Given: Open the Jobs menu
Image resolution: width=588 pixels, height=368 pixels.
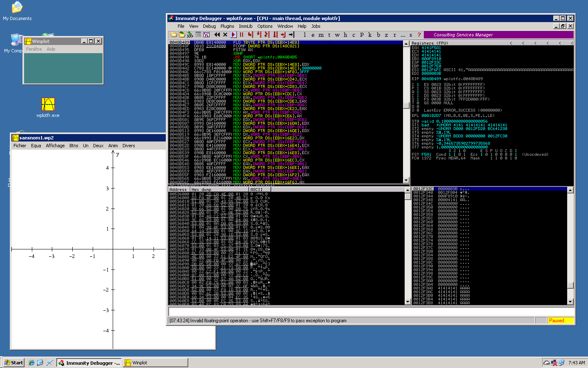Looking at the screenshot, I should click(316, 26).
